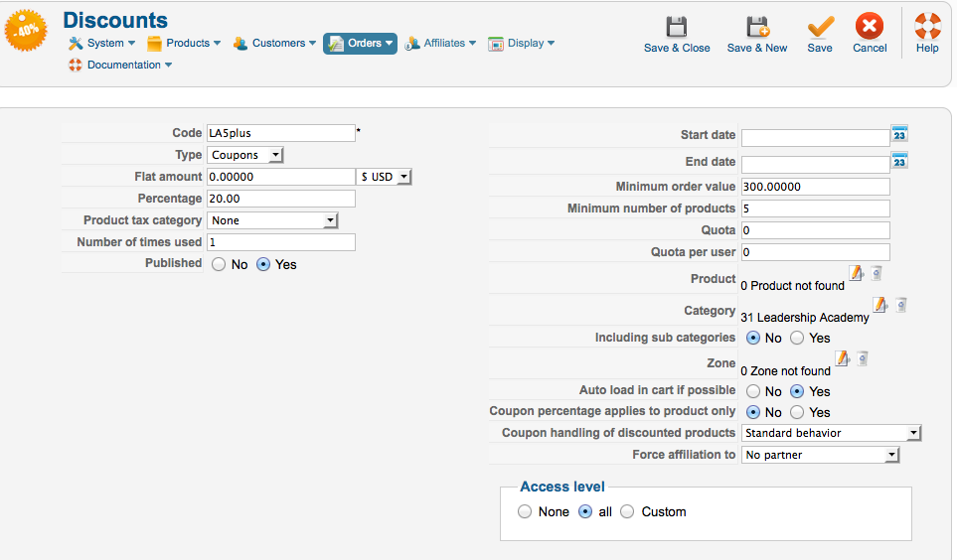
Task: Expand the Coupon handling of discounted products dropdown
Action: (x=832, y=433)
